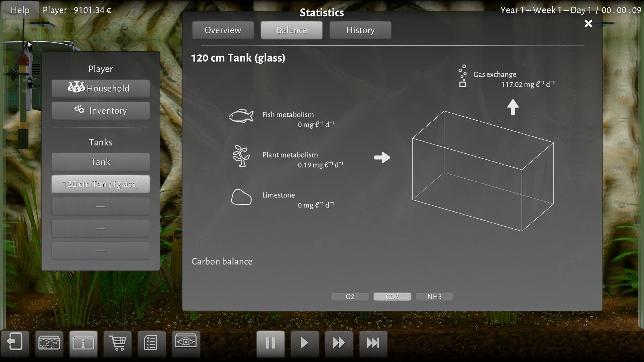The width and height of the screenshot is (644, 362).
Task: Switch to the History tab
Action: pyautogui.click(x=360, y=30)
